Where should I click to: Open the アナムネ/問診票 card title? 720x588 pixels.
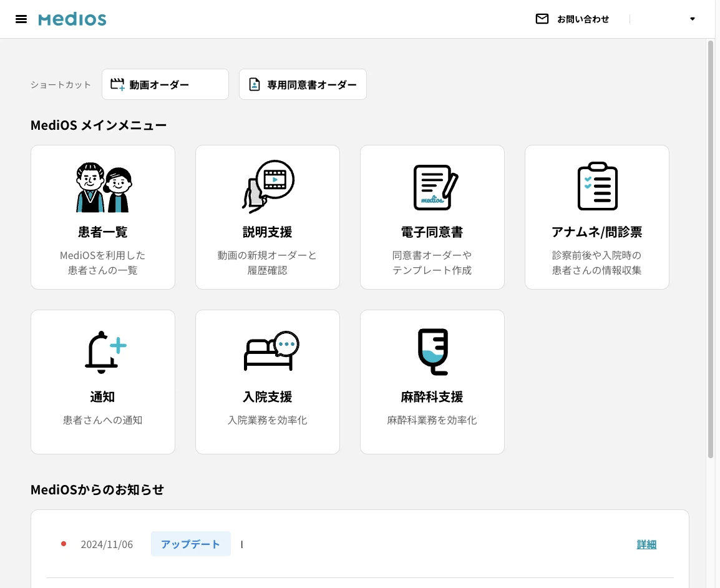[x=597, y=232]
